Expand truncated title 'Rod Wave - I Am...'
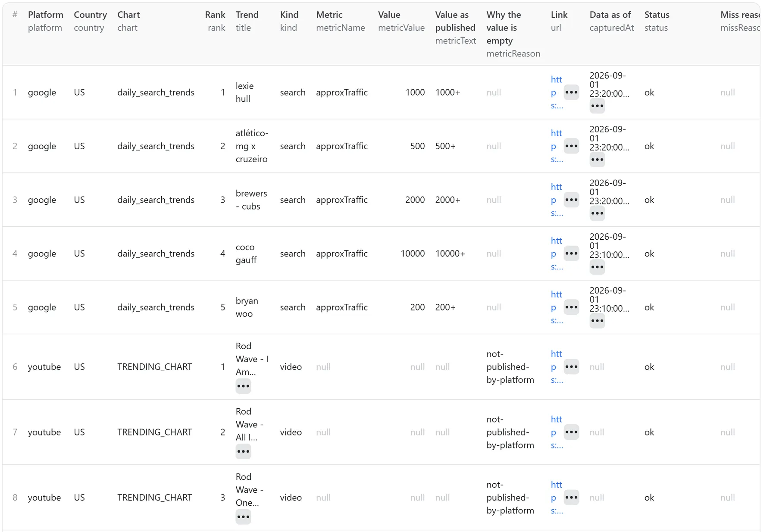The image size is (776, 532). tap(243, 386)
